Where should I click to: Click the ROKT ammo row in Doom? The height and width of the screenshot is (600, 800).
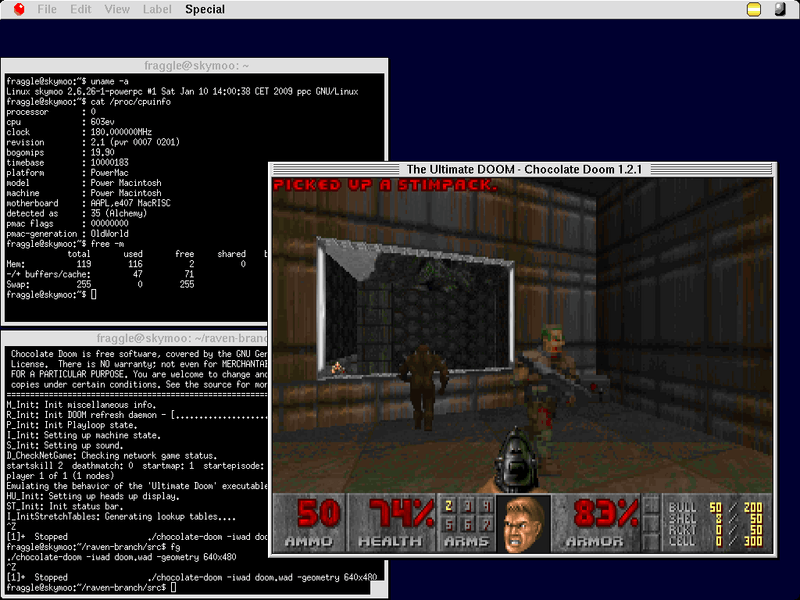(x=715, y=530)
